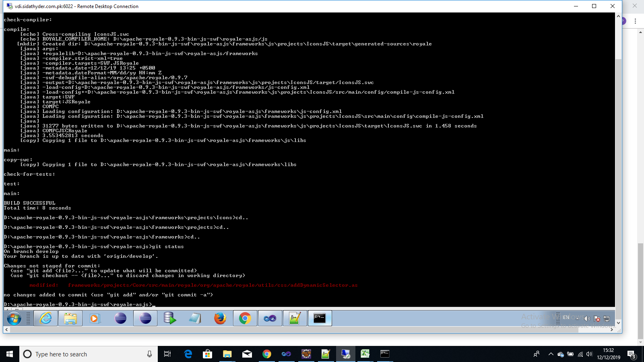Click the 'Changes not staged for commit:' line
Viewport: 644px width, 362px height.
[x=52, y=266]
